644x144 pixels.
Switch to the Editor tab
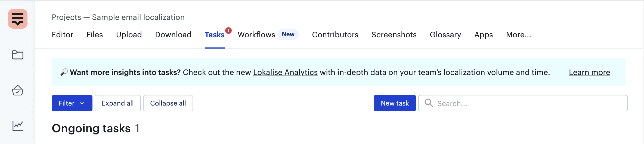tap(63, 35)
